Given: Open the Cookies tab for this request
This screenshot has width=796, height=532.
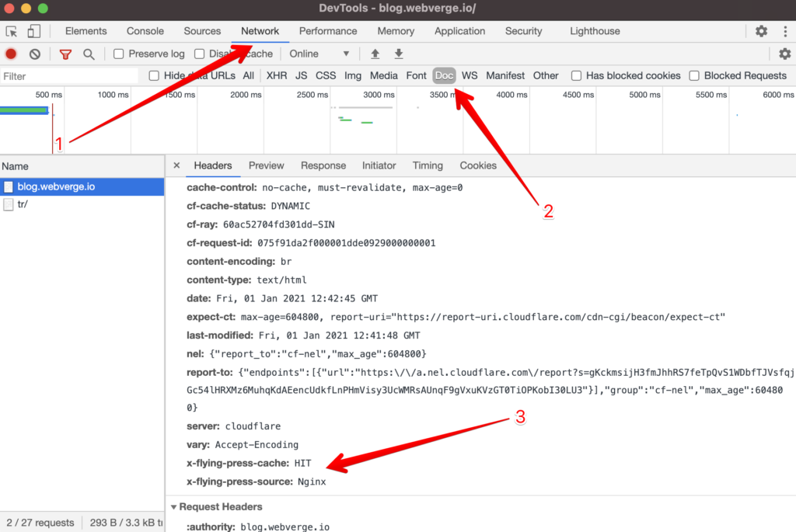Looking at the screenshot, I should [x=477, y=165].
